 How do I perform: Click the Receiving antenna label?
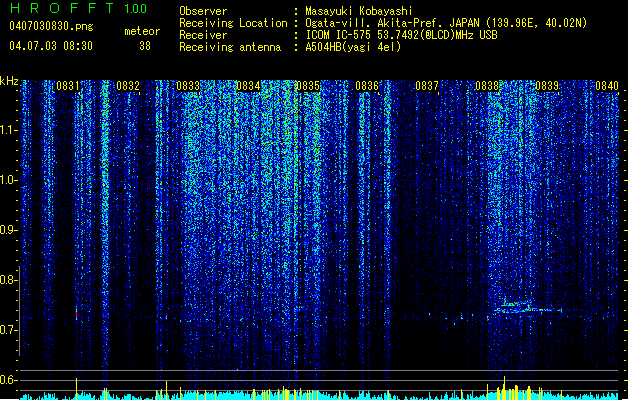[230, 47]
